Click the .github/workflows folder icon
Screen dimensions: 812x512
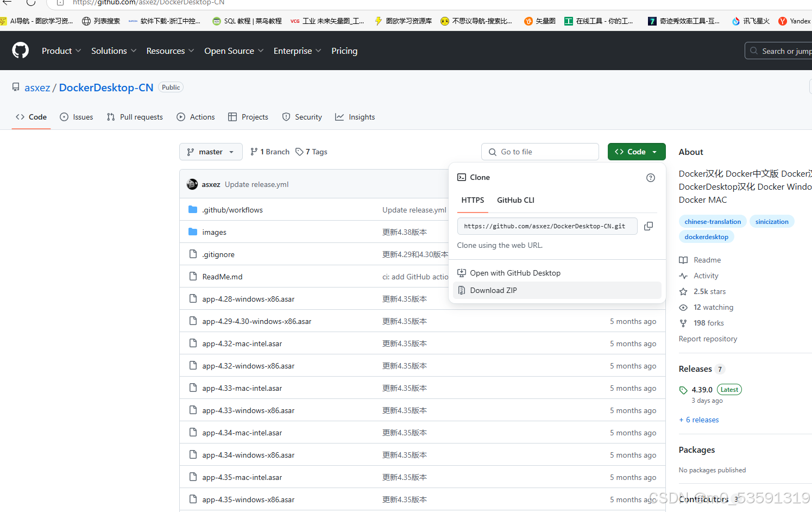point(193,209)
